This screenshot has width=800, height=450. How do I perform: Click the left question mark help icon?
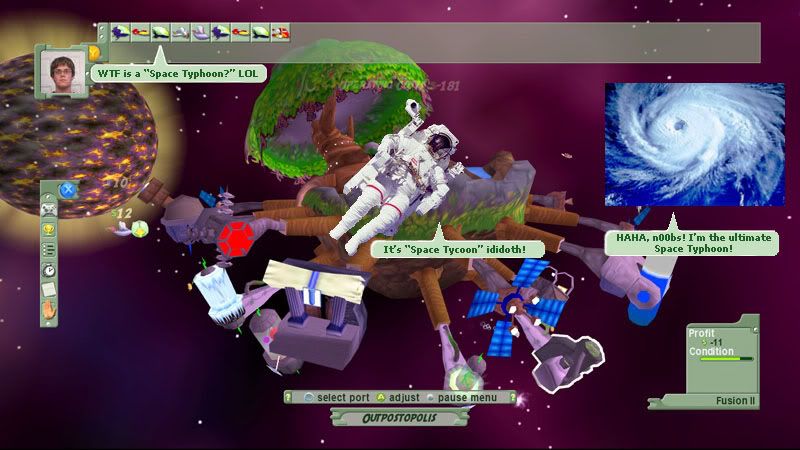click(x=288, y=397)
